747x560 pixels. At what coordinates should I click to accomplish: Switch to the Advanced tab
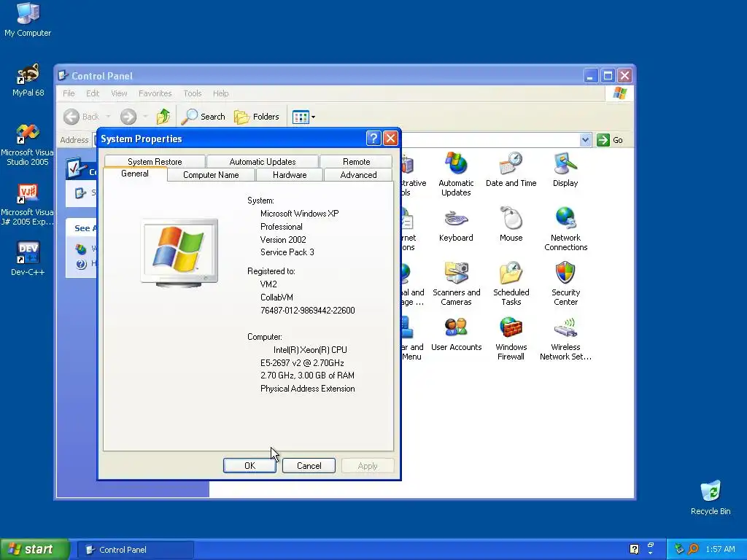point(358,175)
